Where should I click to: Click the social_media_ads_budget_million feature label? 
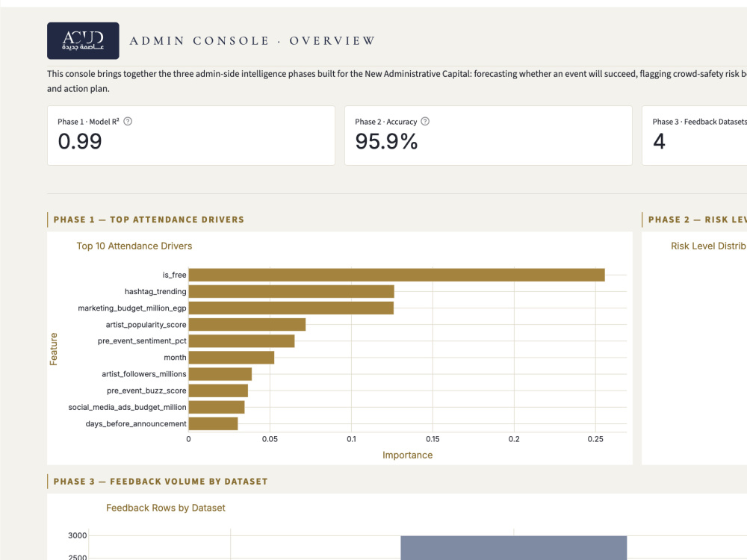[x=127, y=407]
